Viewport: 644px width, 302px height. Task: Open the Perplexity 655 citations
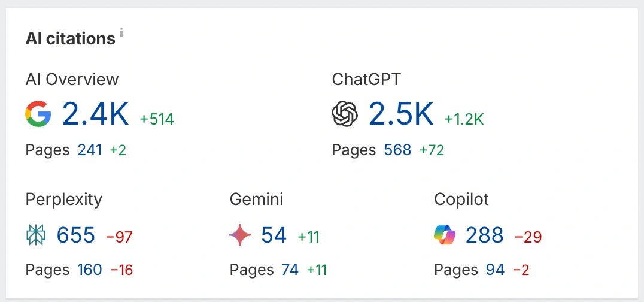point(76,235)
